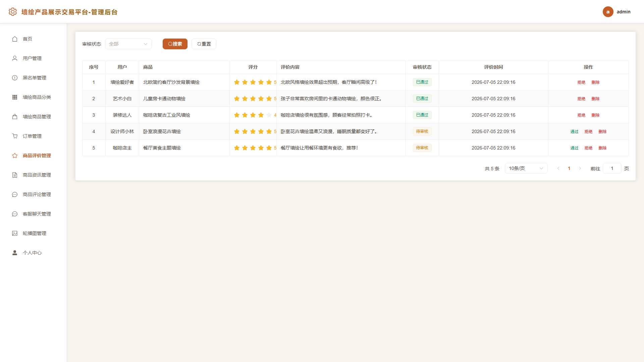Click the document icon beside 商品资讯管理
Viewport: 644px width, 362px height.
click(15, 175)
